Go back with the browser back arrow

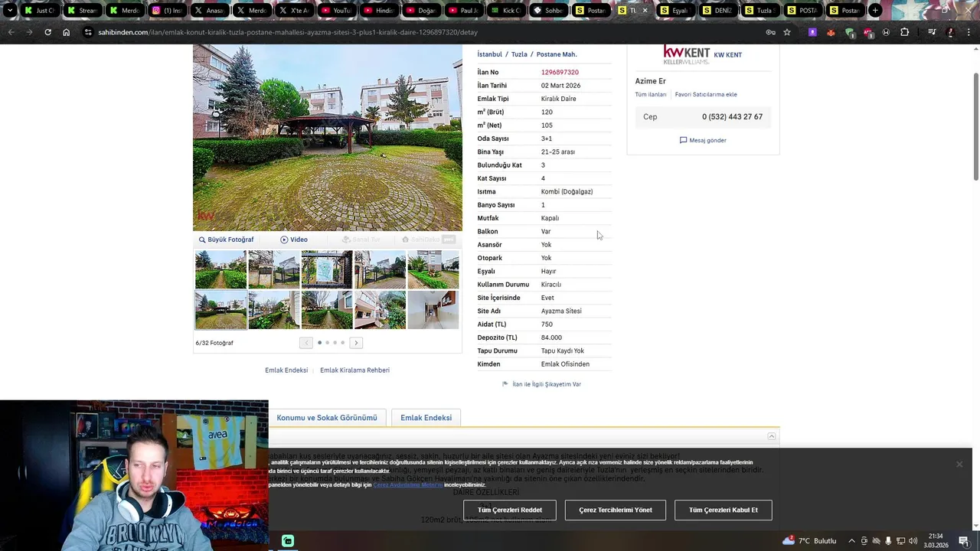tap(11, 32)
